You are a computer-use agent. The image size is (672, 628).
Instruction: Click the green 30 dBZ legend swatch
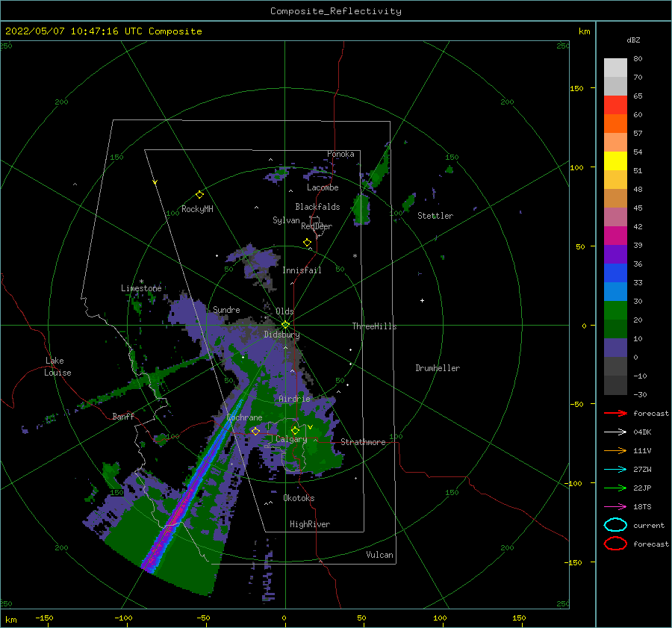pos(615,311)
